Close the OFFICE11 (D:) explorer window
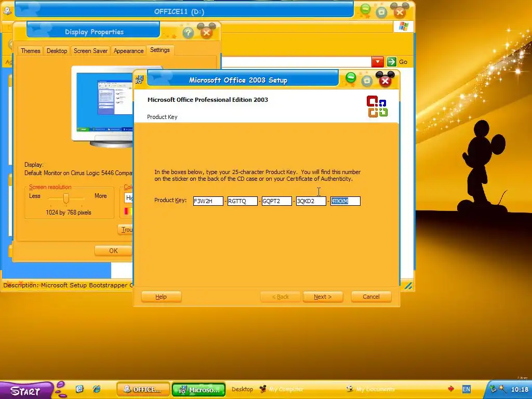 point(400,12)
